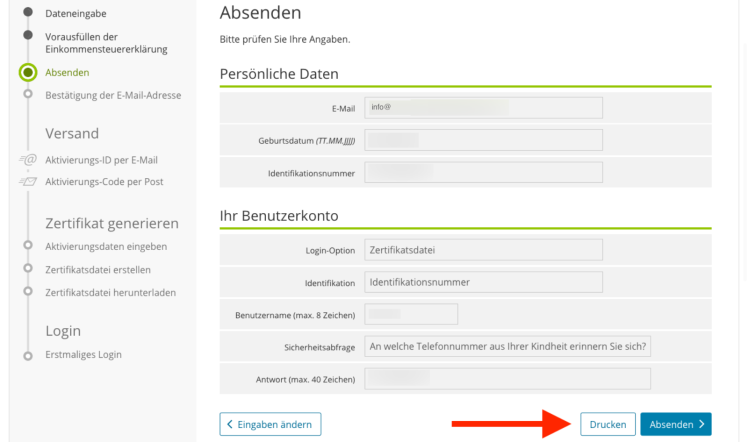
Task: Click the Sicherheitsabfrage question field
Action: [x=508, y=347]
